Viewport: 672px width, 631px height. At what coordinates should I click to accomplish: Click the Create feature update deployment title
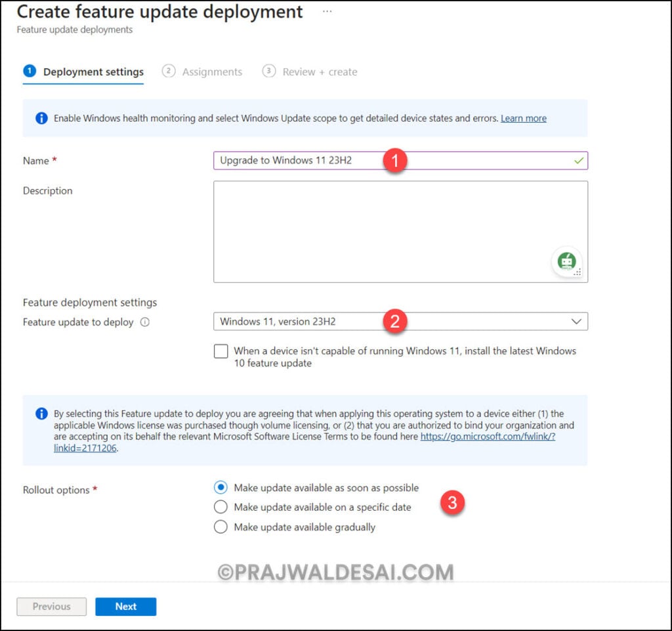tap(159, 12)
